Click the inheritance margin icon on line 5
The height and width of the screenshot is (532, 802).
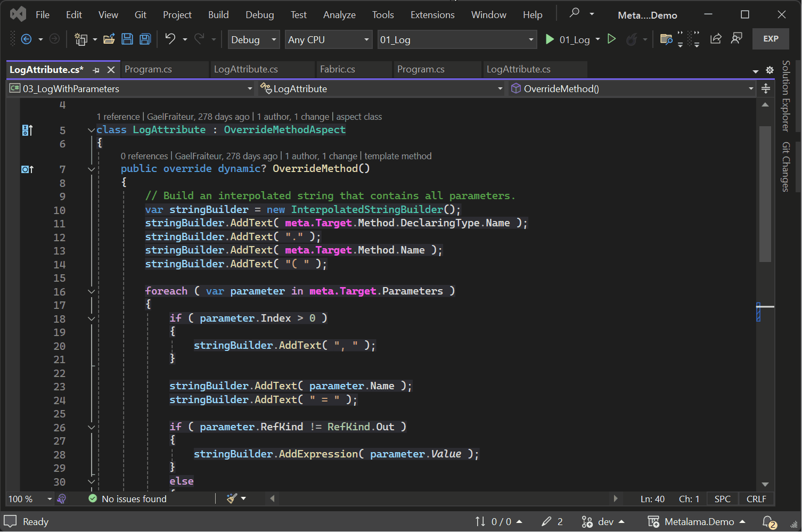[27, 130]
